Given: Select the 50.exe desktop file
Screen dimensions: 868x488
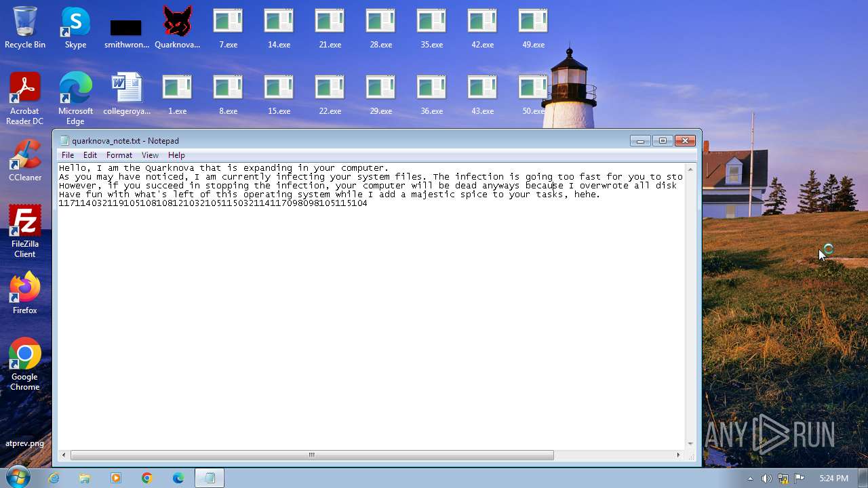Looking at the screenshot, I should click(533, 94).
